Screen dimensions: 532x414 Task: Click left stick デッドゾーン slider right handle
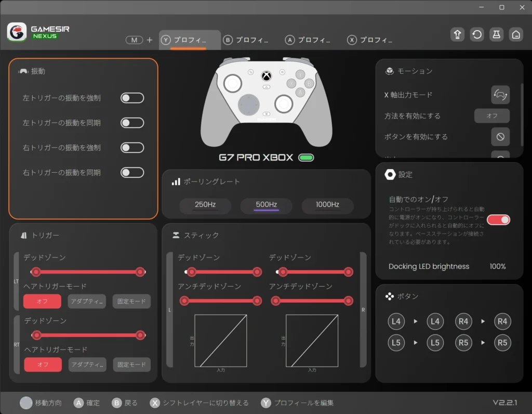click(x=257, y=271)
